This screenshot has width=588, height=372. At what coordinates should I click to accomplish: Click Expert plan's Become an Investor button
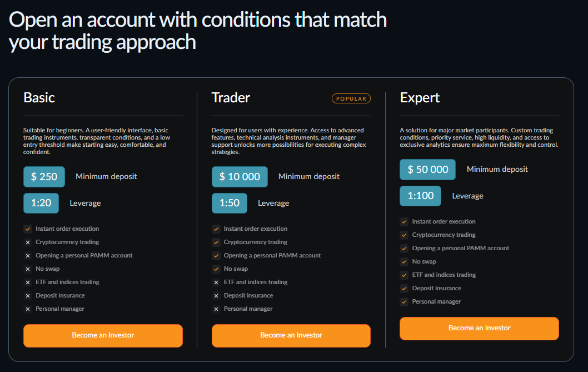point(479,328)
